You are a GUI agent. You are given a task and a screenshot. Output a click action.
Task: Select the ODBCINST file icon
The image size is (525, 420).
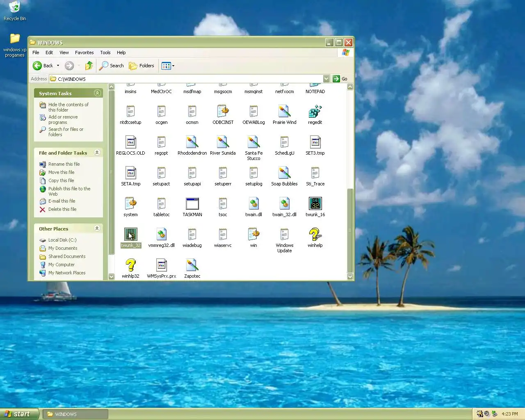click(x=223, y=111)
